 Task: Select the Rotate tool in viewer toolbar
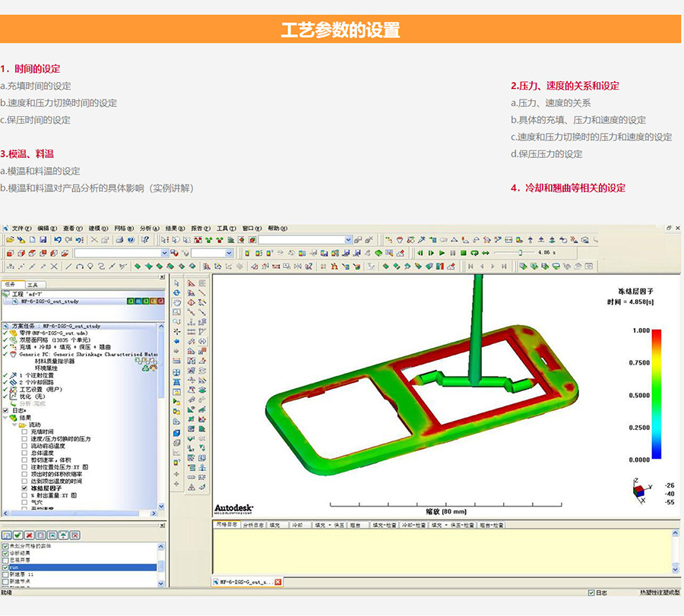click(176, 293)
